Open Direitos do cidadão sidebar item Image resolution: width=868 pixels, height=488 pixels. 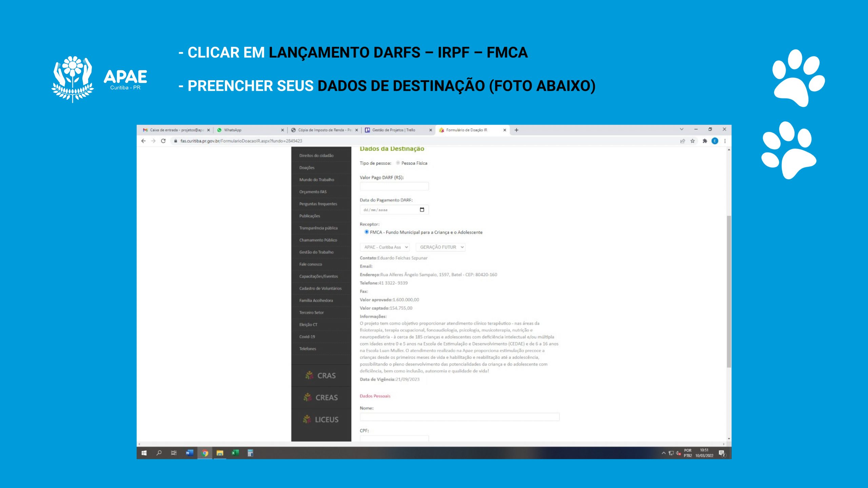(x=316, y=156)
